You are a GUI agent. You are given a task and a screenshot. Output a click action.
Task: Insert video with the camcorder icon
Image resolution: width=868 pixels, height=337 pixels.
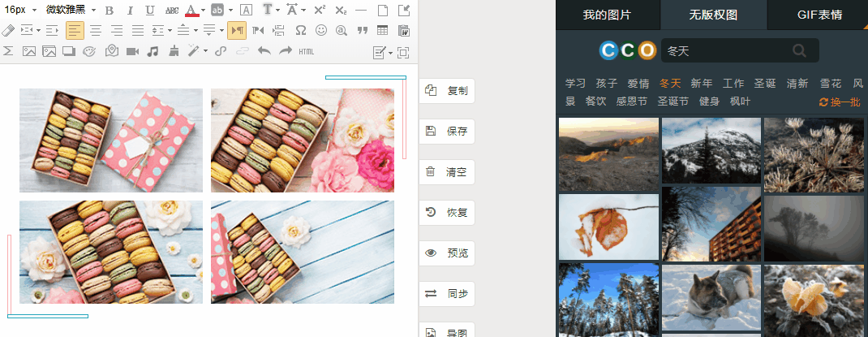(x=132, y=51)
